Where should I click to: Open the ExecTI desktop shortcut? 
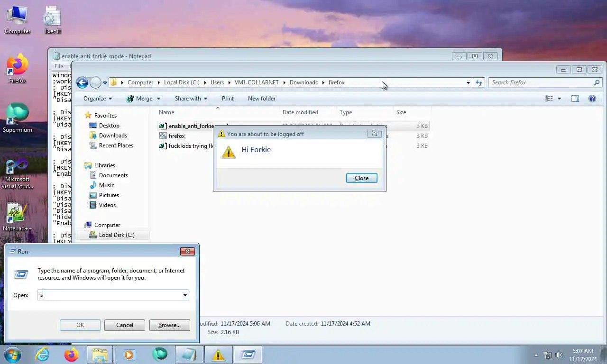point(53,20)
